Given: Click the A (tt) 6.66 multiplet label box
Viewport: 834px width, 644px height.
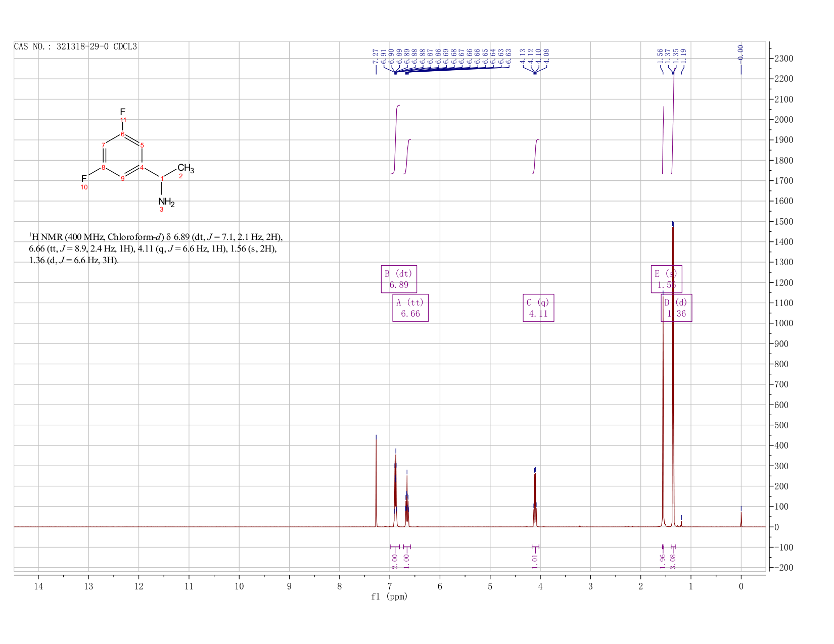Looking at the screenshot, I should [x=410, y=308].
